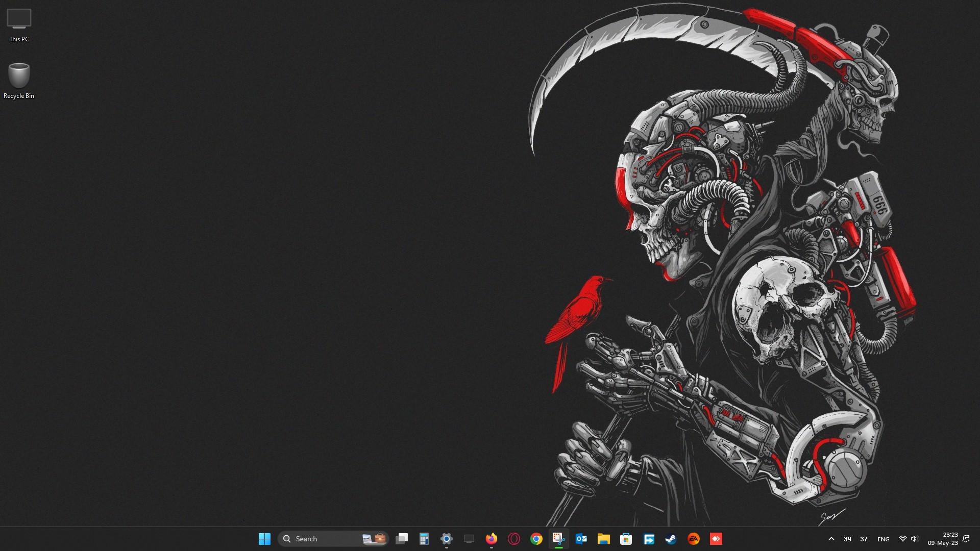Open the Windows Start menu
The image size is (980, 551).
pos(264,539)
